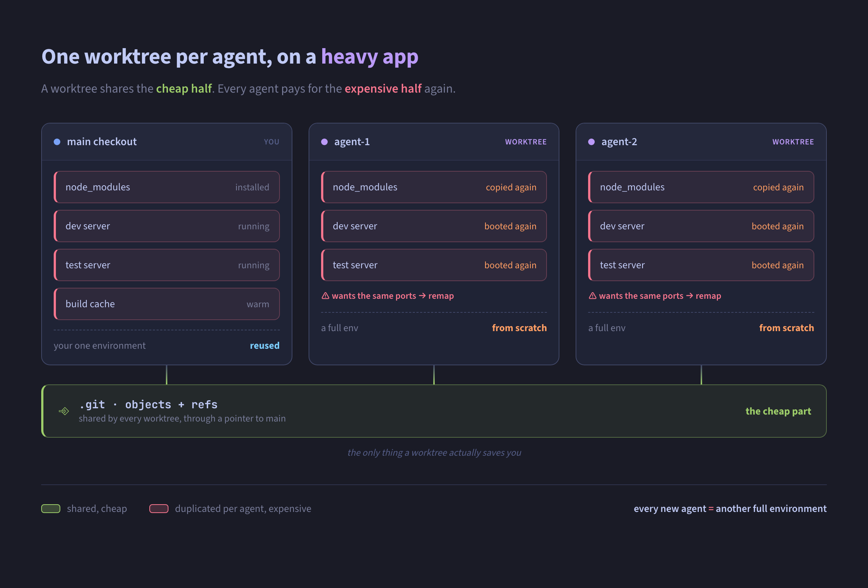Image resolution: width=868 pixels, height=588 pixels.
Task: Click 'copied again' in agent-2 card
Action: click(778, 187)
